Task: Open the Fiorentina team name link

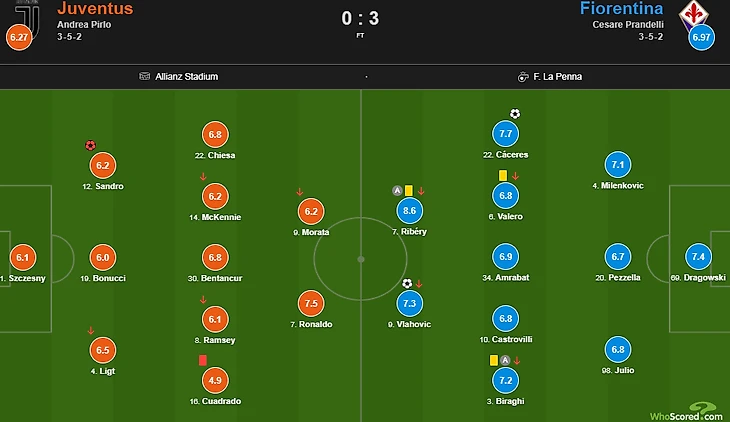Action: (621, 9)
